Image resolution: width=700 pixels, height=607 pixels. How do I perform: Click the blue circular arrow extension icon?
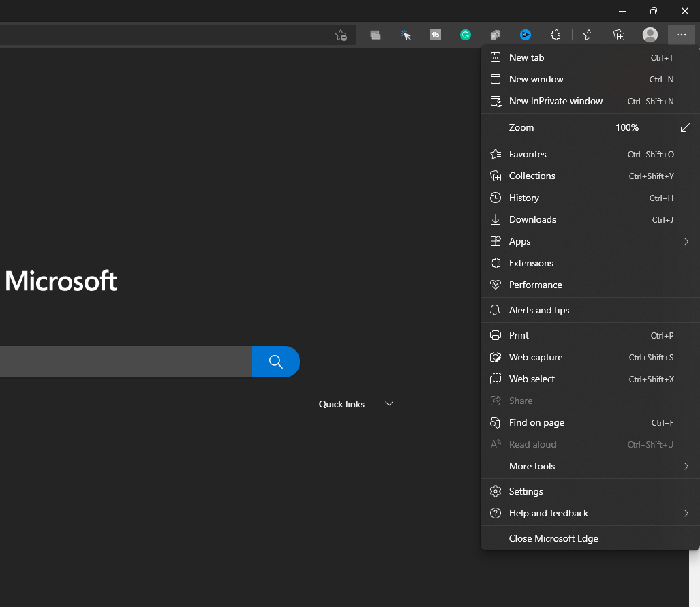[526, 35]
